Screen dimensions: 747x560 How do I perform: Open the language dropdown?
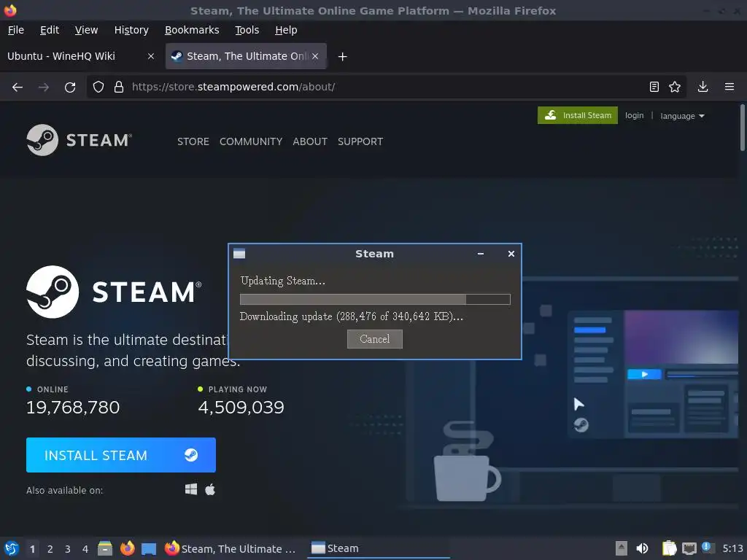pos(682,116)
